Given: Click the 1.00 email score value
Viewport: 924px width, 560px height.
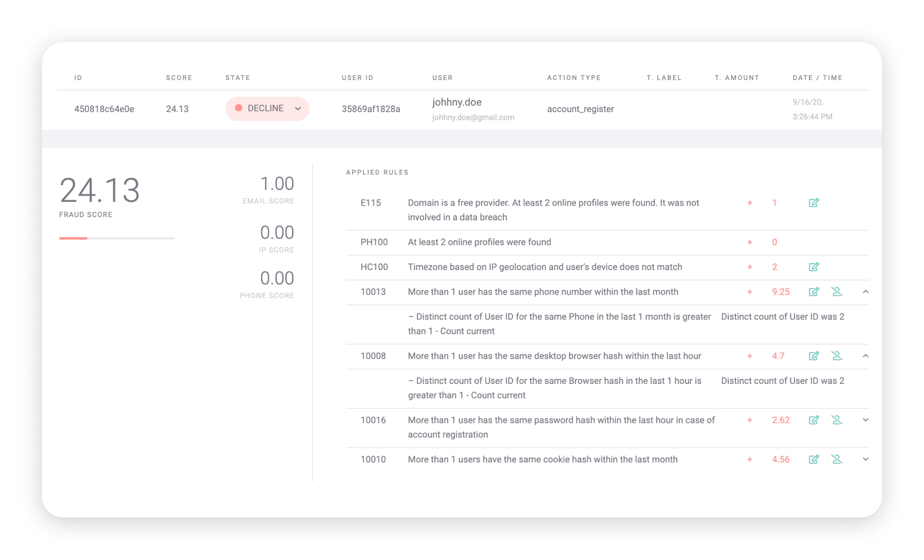Looking at the screenshot, I should (x=277, y=184).
